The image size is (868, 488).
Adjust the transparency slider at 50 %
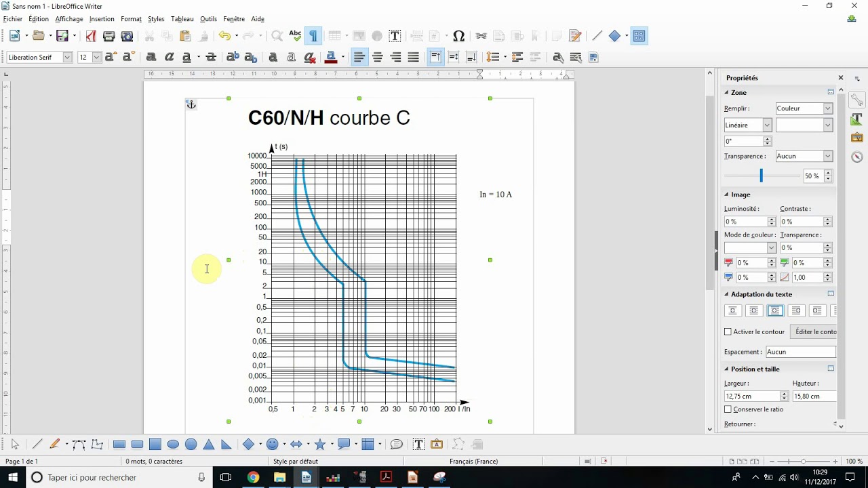(x=761, y=176)
